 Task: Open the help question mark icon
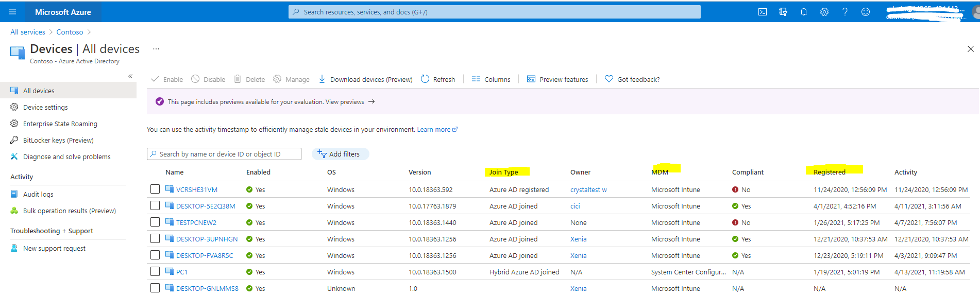[x=845, y=12]
